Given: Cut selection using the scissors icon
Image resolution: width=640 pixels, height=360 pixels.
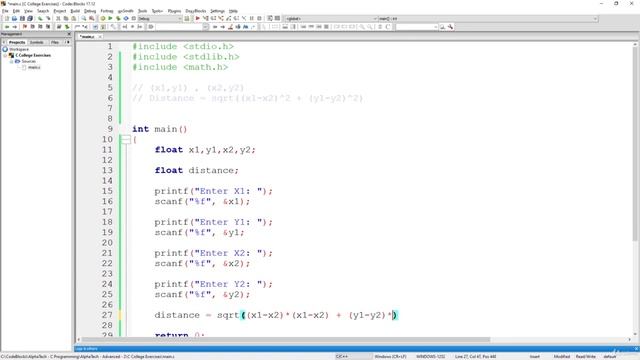Looking at the screenshot, I should click(58, 19).
